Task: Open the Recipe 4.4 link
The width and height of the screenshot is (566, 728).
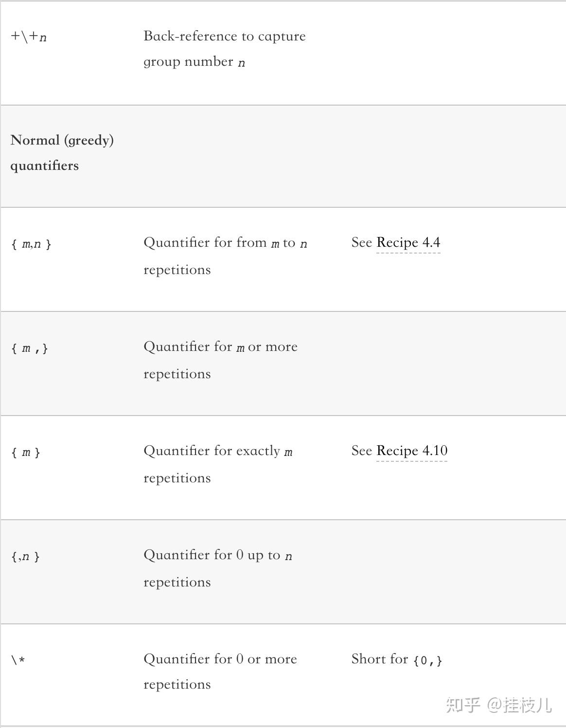Action: [408, 242]
